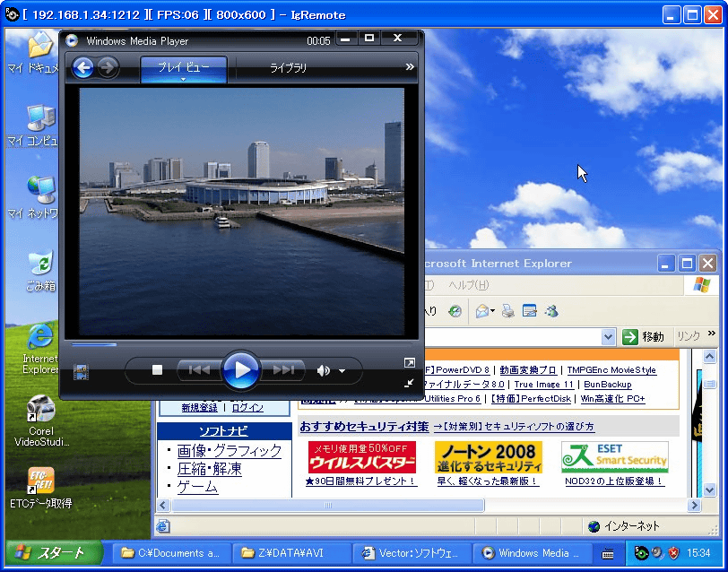728x572 pixels.
Task: Click the Back arrow in Windows Media Player
Action: click(x=83, y=68)
